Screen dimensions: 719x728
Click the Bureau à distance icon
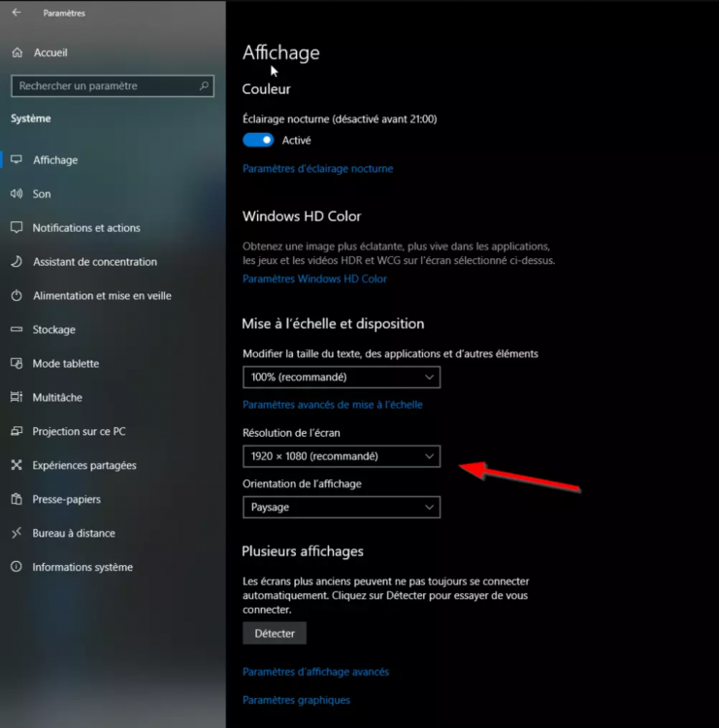click(16, 533)
